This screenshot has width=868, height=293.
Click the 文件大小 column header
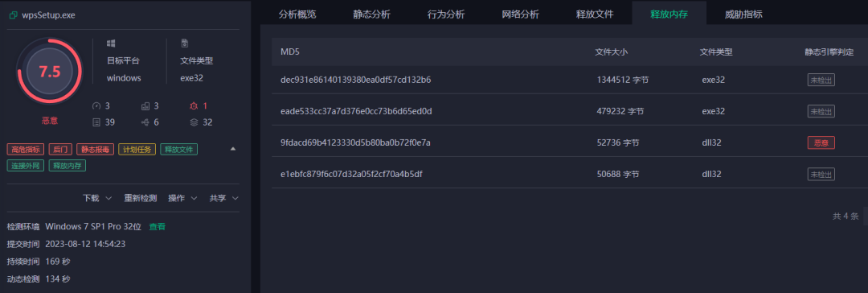click(611, 52)
